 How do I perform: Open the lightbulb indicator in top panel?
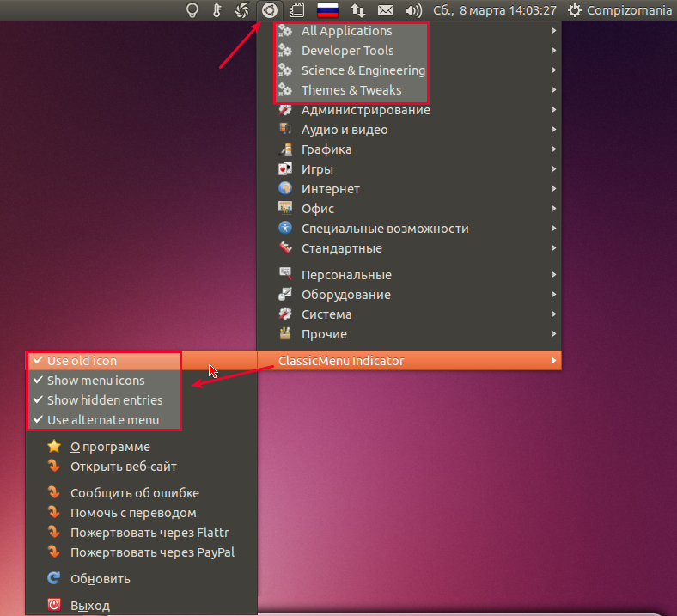[192, 10]
